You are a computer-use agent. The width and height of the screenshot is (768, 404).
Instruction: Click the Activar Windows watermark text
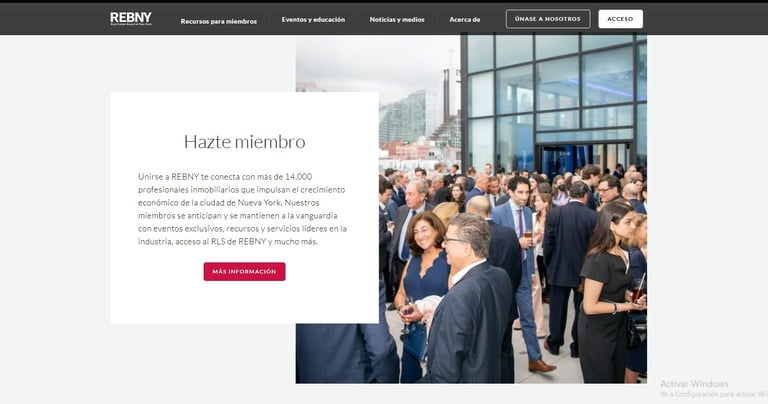694,383
